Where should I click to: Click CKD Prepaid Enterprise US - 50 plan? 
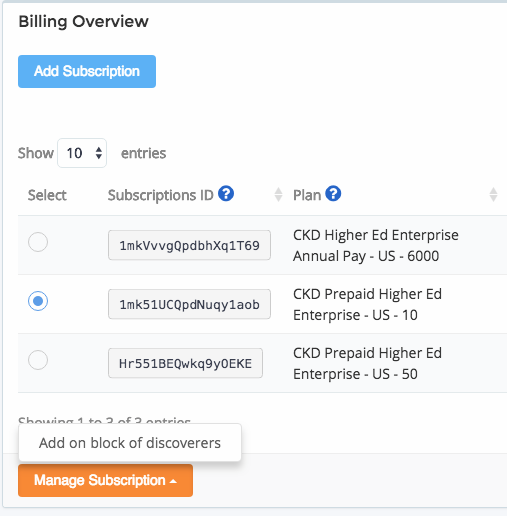point(367,364)
